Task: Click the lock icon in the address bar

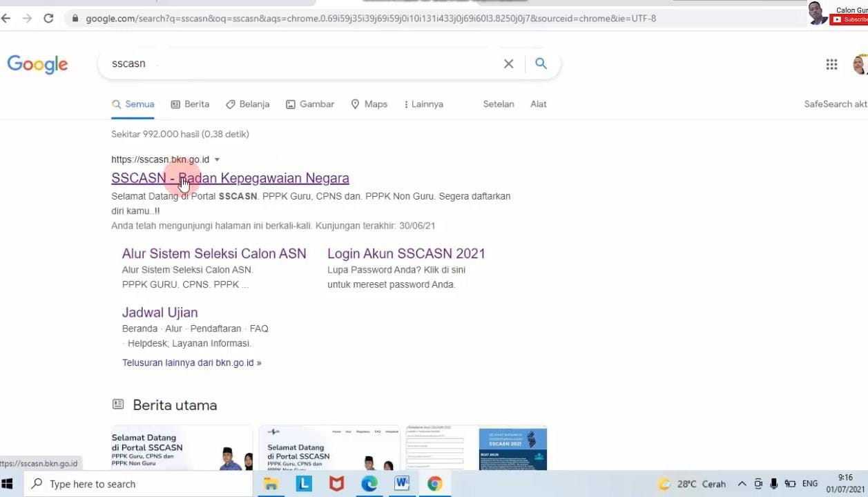Action: click(x=75, y=19)
